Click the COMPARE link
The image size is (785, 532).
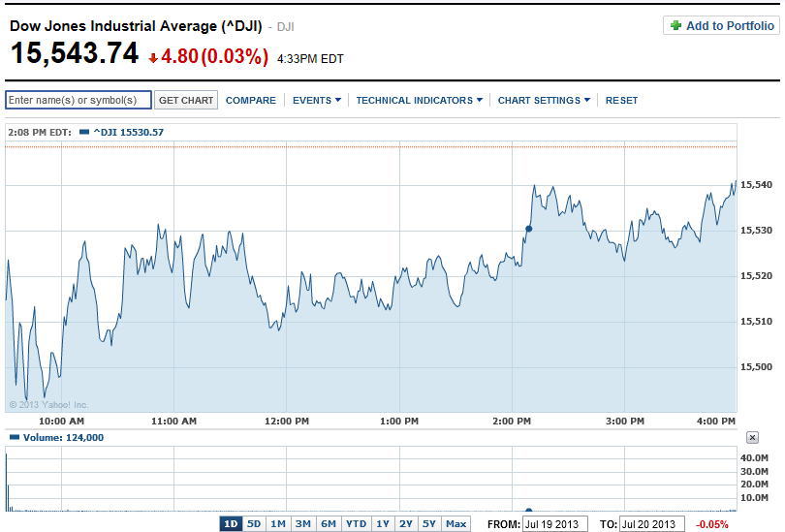click(251, 100)
